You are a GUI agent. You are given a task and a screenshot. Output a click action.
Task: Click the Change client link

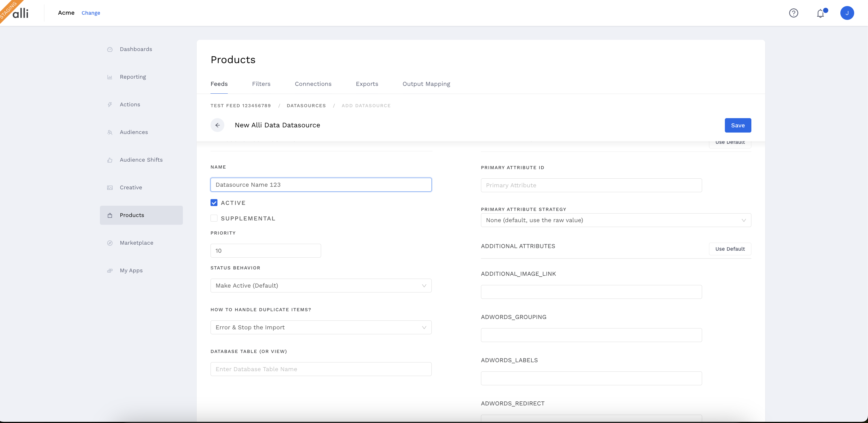(91, 13)
